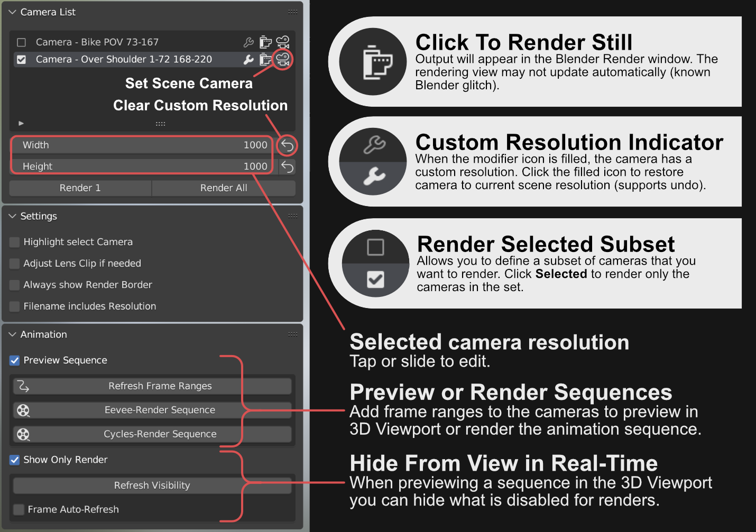Viewport: 756px width, 532px height.
Task: Uncheck Show Only Render
Action: [15, 460]
